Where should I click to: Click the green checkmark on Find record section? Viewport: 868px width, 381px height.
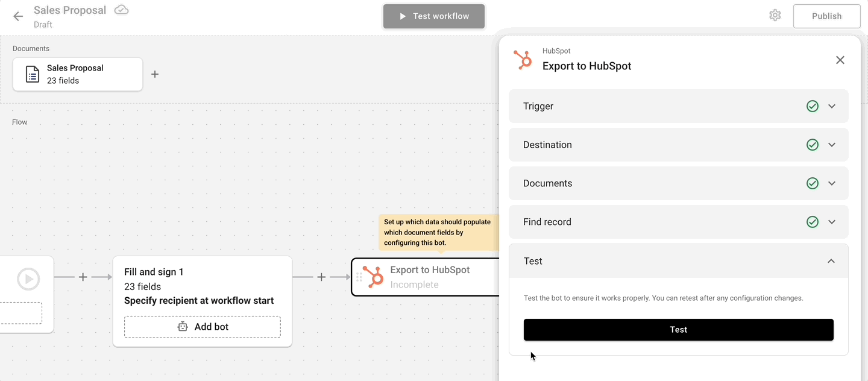point(812,222)
